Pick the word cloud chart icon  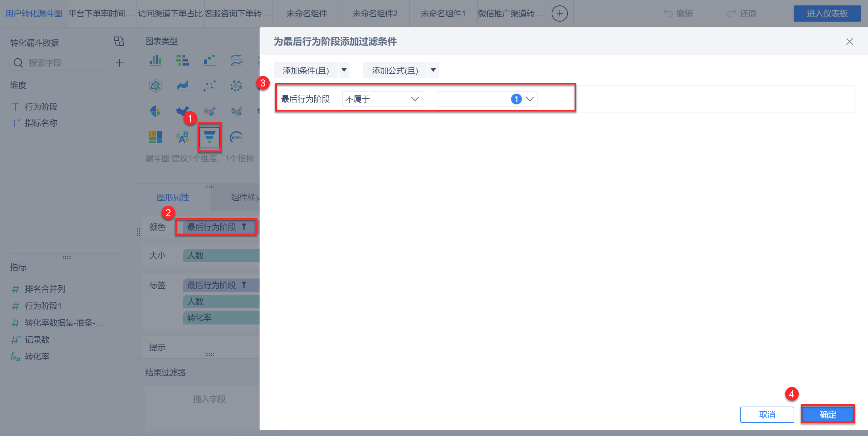(183, 137)
